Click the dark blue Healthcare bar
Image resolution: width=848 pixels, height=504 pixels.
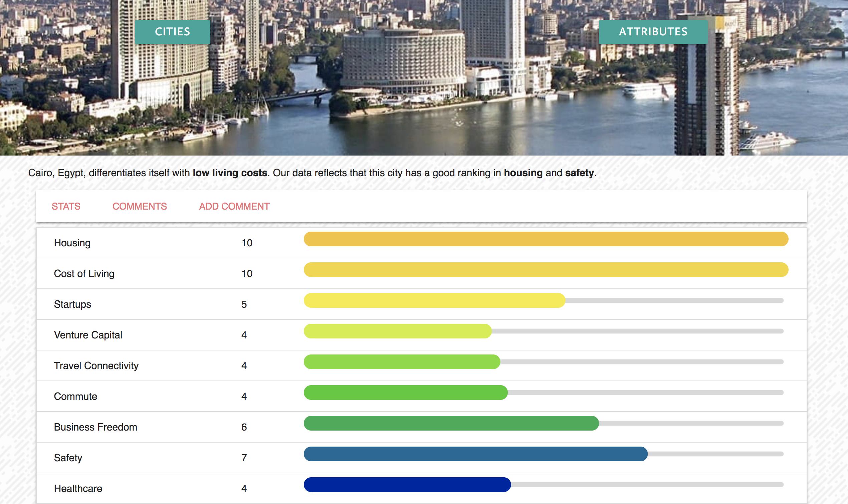(x=407, y=485)
